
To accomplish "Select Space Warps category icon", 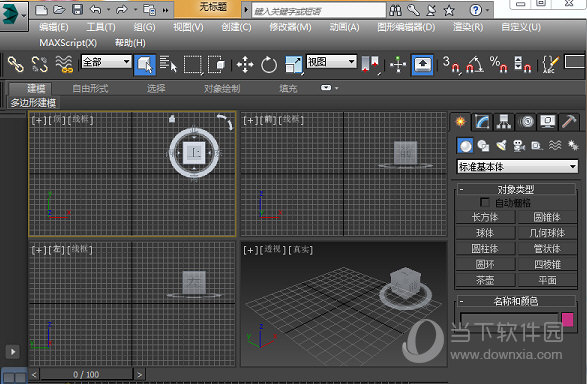I will click(555, 146).
